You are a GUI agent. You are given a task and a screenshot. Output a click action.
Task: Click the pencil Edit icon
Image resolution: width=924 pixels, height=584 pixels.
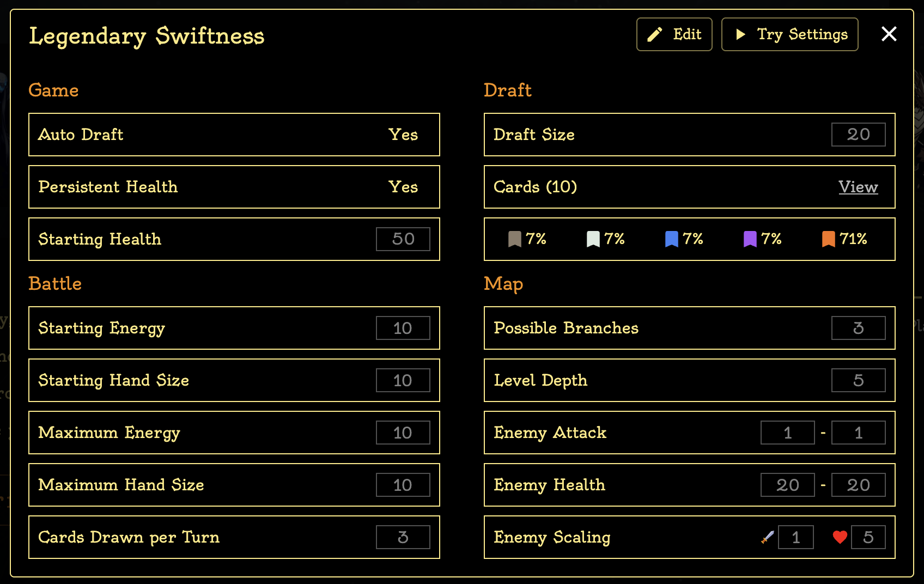(x=656, y=34)
